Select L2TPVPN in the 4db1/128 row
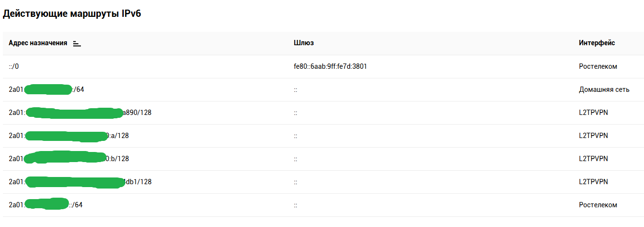This screenshot has width=644, height=227. (593, 182)
